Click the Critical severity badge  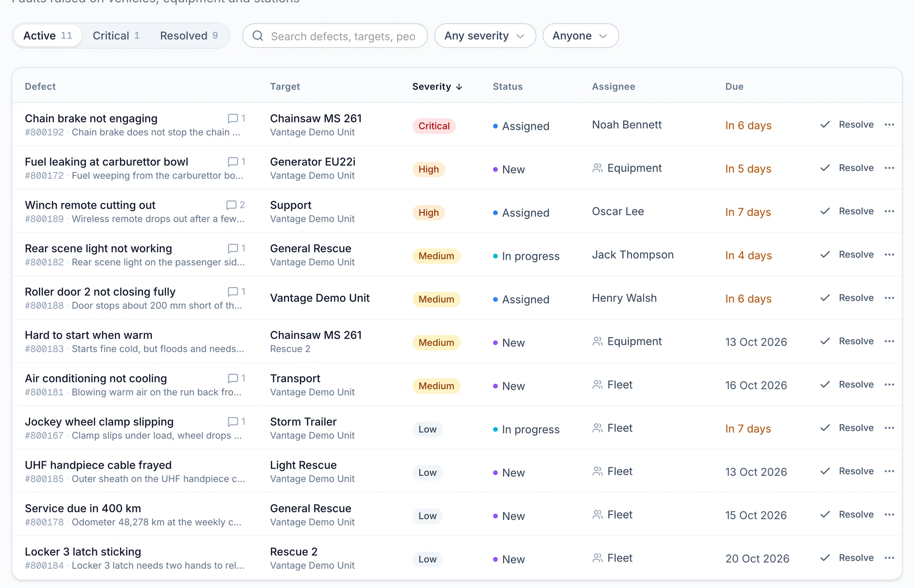click(434, 126)
